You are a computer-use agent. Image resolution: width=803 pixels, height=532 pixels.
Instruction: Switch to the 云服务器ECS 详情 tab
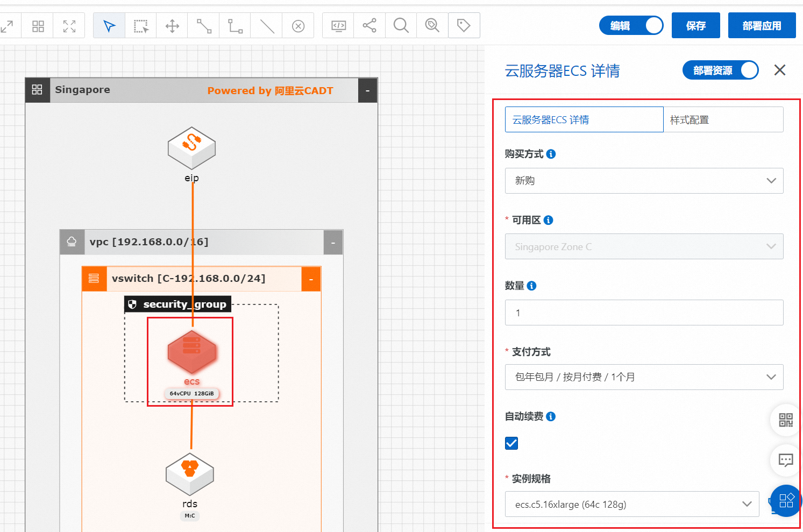(x=584, y=119)
